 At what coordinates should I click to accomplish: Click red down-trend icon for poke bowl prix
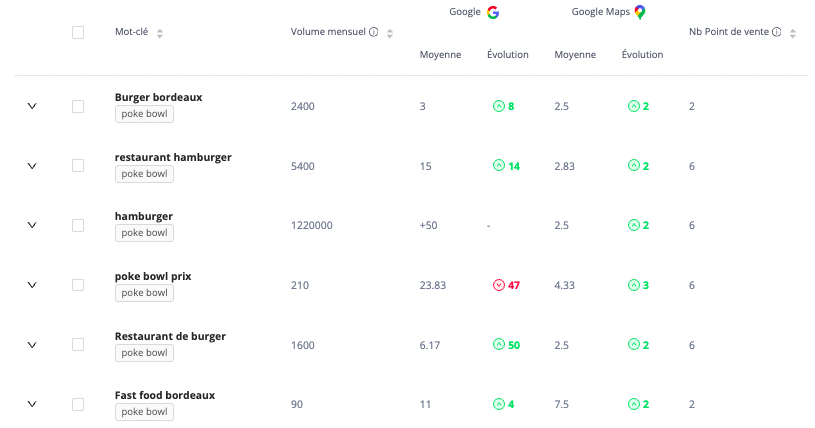click(x=498, y=285)
